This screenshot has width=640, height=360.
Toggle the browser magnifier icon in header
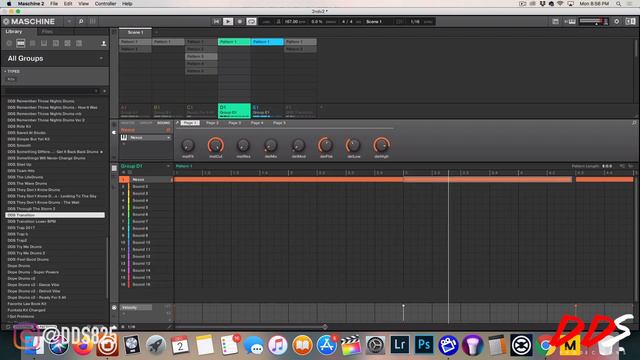(81, 21)
